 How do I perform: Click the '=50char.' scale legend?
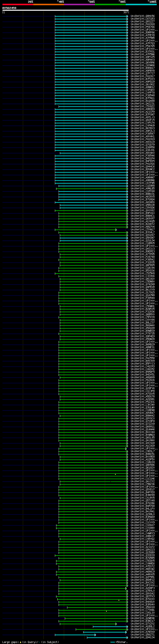(119, 642)
